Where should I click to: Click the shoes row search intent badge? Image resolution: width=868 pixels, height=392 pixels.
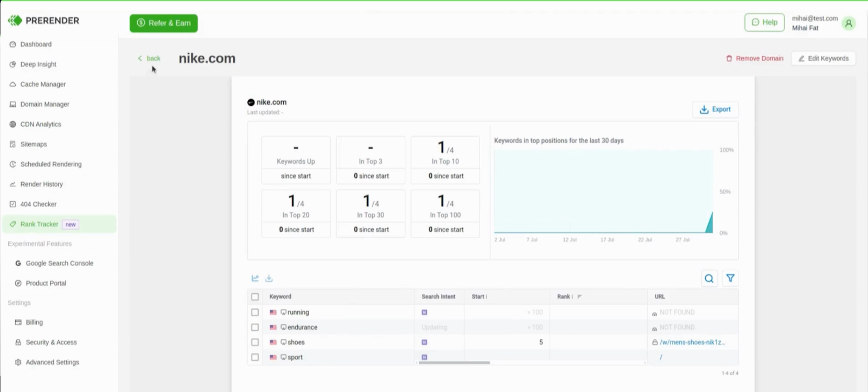pyautogui.click(x=424, y=343)
